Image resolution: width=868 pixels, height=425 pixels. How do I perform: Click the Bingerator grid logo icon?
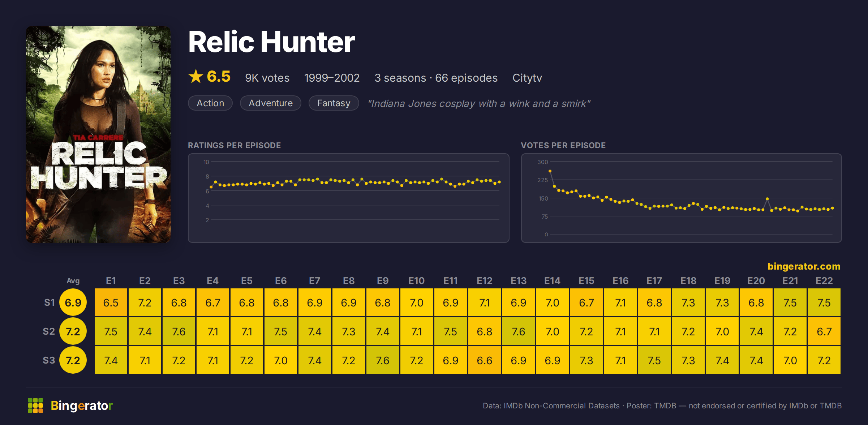[35, 405]
